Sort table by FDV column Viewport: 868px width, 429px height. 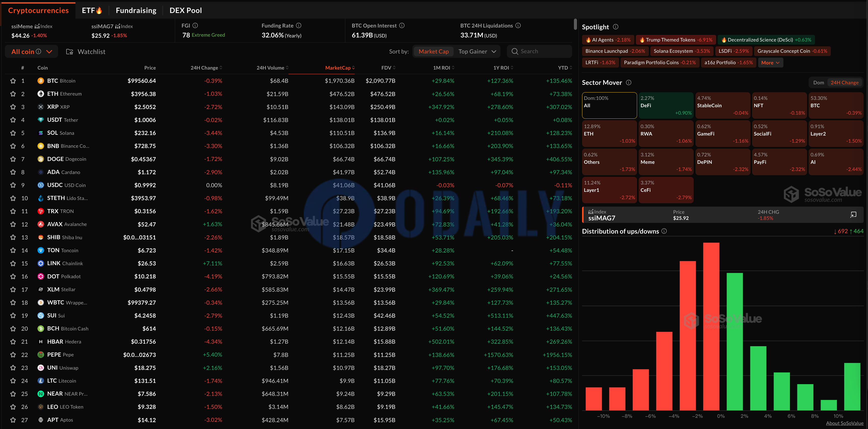(388, 68)
